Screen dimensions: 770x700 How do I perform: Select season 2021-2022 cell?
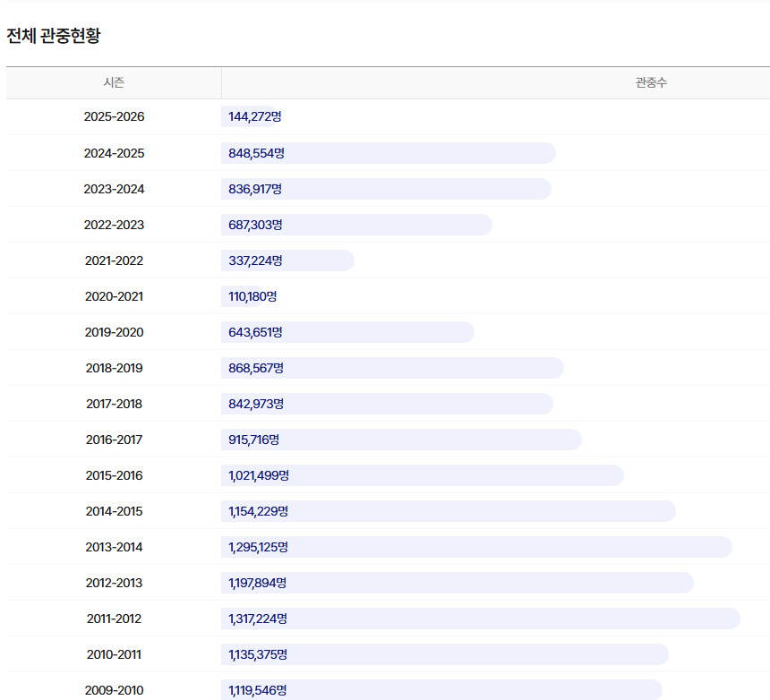[x=114, y=260]
